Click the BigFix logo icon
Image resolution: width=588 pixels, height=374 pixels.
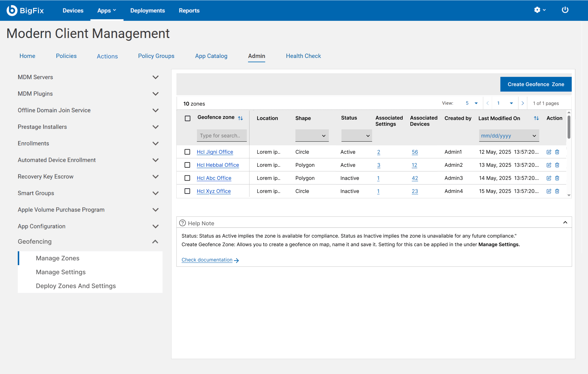(12, 10)
